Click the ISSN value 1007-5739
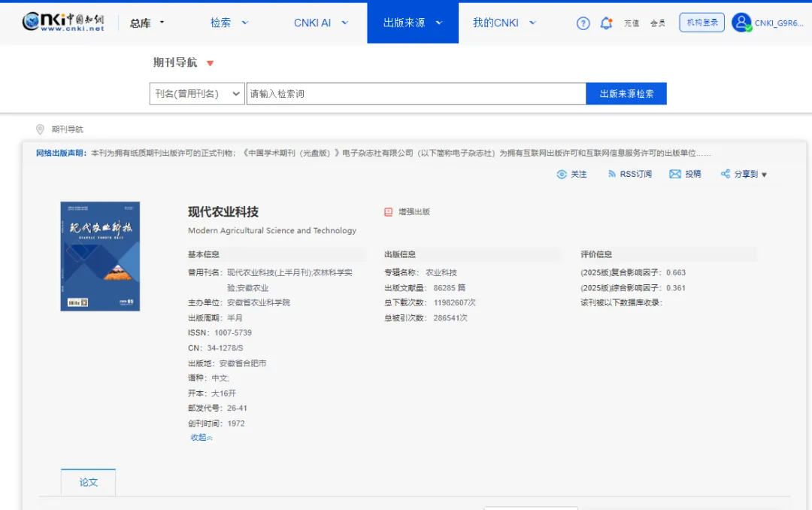The height and width of the screenshot is (510, 812). 233,332
